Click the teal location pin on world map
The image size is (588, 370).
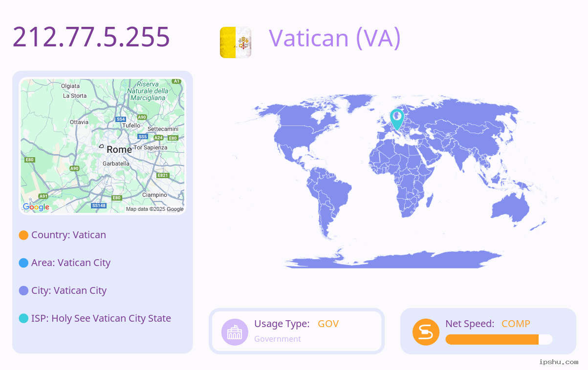[x=397, y=120]
